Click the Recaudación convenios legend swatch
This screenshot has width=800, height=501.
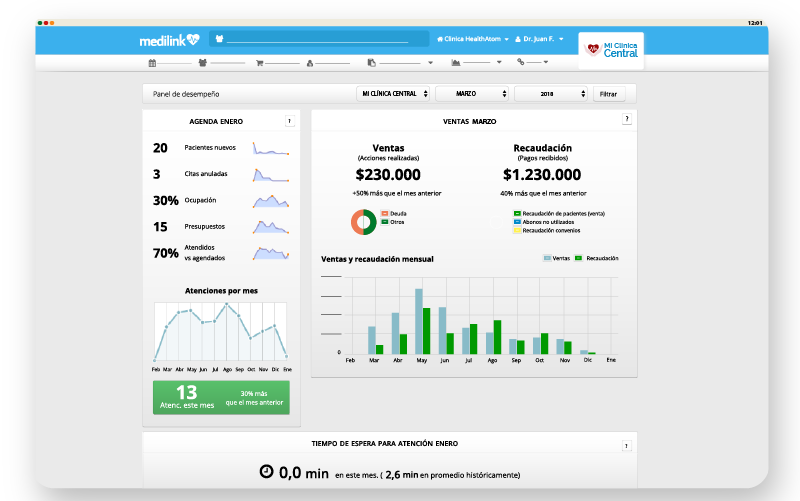point(517,231)
